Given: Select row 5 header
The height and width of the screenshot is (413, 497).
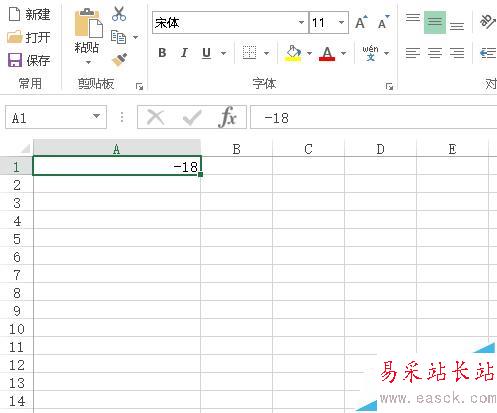Looking at the screenshot, I should (x=16, y=238).
